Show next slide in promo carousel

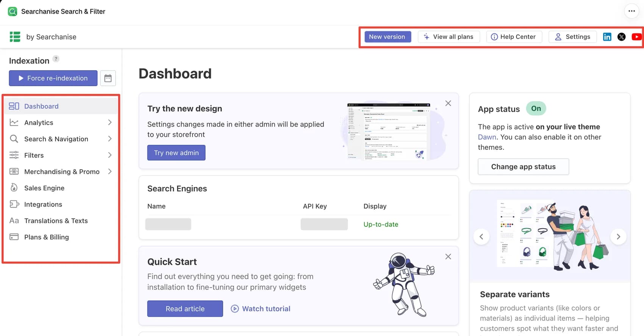(618, 237)
